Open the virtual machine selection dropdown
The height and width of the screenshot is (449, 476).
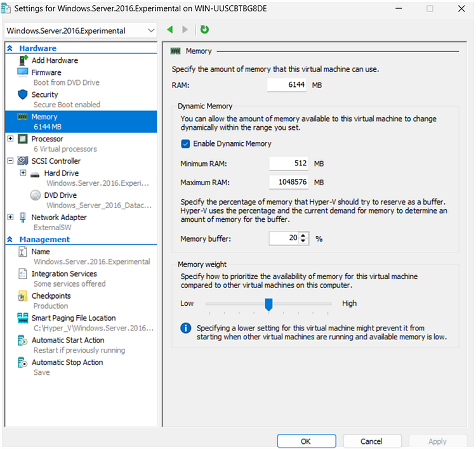pos(81,30)
